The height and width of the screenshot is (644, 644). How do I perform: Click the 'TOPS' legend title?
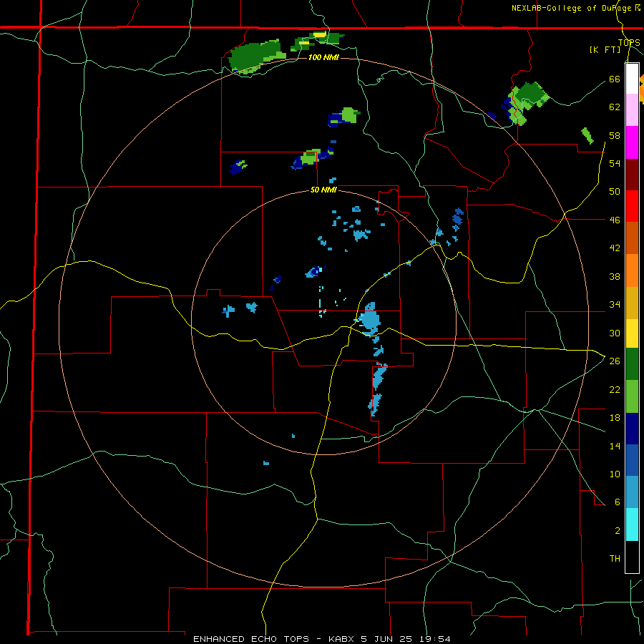[x=629, y=42]
